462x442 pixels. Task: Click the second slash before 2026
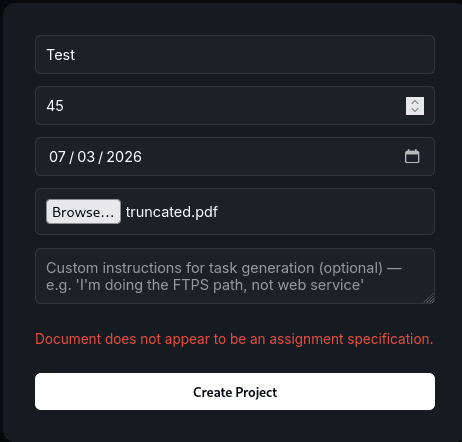100,157
